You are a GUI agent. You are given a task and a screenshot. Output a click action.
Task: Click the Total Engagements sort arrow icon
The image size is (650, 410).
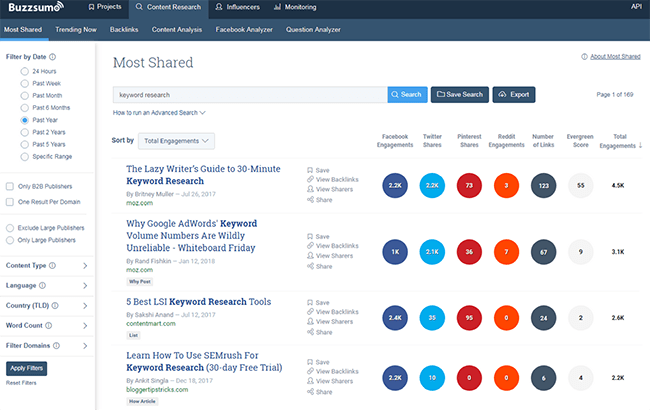pos(640,145)
